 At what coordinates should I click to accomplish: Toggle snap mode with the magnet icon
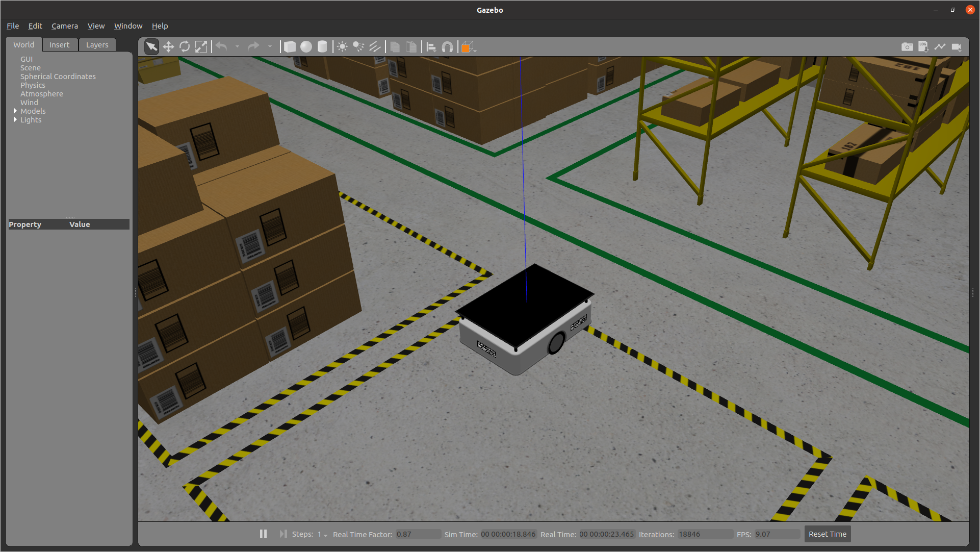coord(447,46)
